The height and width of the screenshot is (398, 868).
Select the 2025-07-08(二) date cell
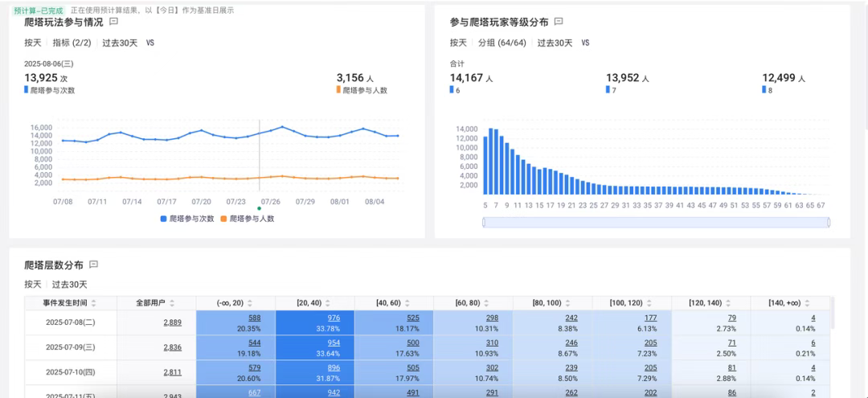[71, 322]
